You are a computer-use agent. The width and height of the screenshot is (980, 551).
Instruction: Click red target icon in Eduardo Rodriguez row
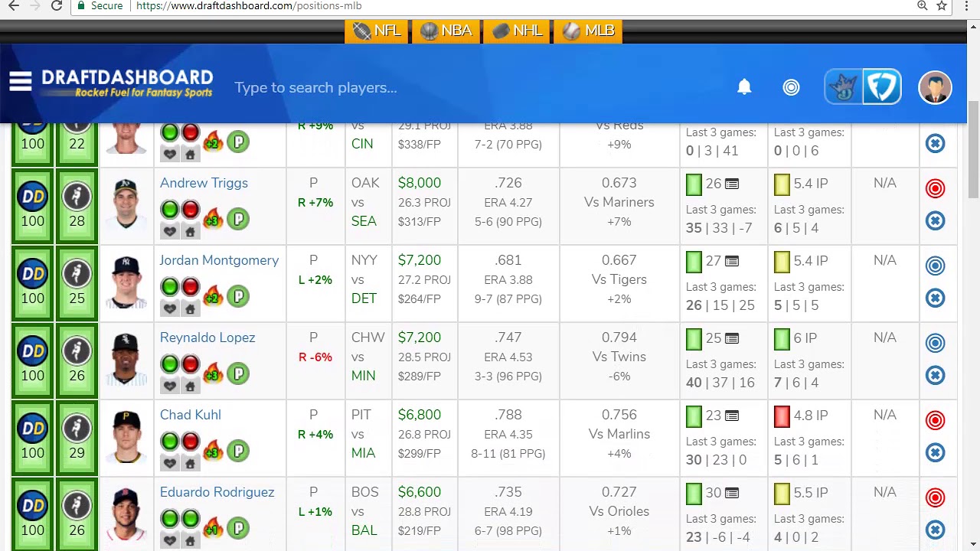point(935,497)
